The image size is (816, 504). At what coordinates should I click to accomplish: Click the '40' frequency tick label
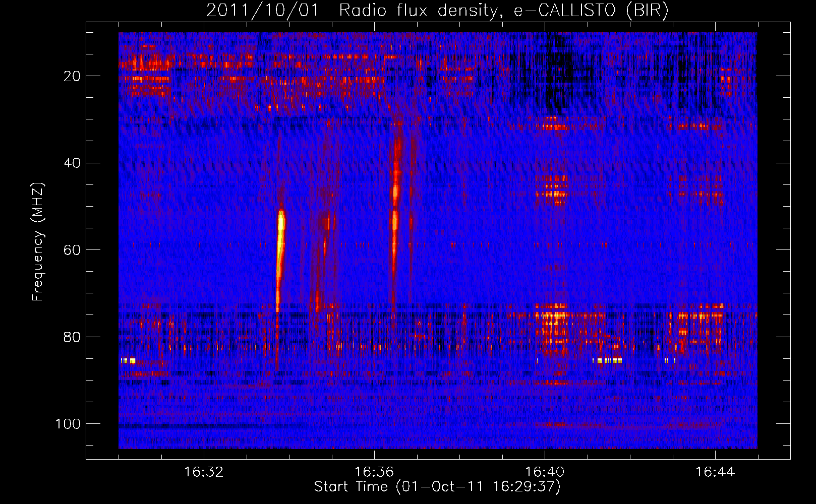[x=72, y=163]
